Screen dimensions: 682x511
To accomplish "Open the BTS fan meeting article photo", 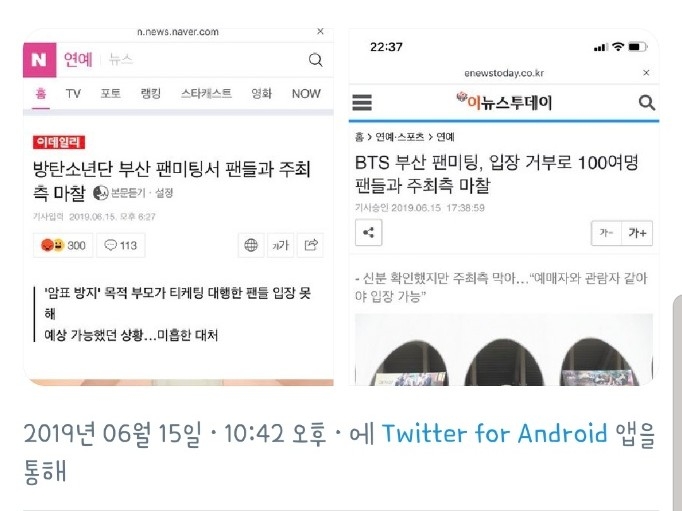I will (504, 349).
